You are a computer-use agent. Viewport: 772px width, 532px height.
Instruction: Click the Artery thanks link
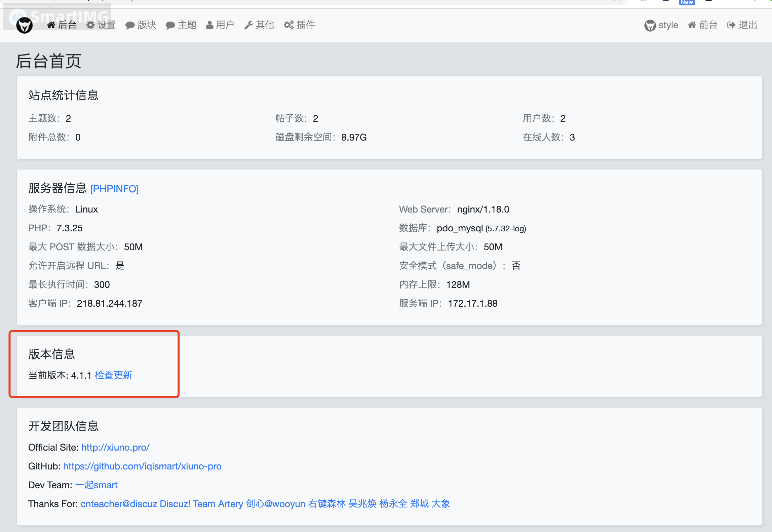coord(230,504)
